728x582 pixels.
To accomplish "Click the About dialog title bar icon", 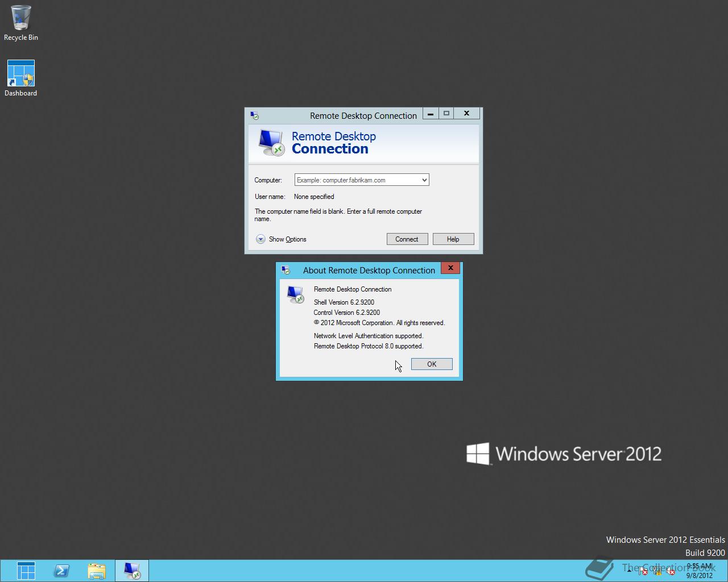I will click(286, 270).
